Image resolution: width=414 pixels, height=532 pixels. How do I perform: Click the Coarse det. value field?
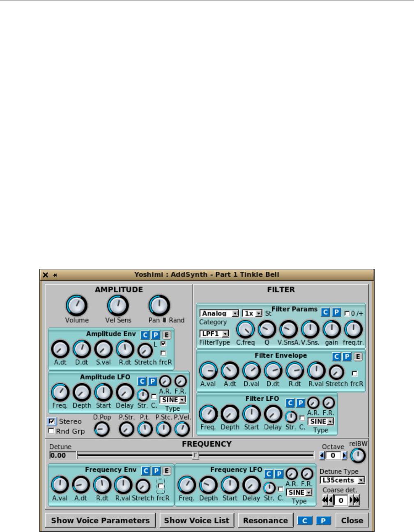click(x=341, y=500)
